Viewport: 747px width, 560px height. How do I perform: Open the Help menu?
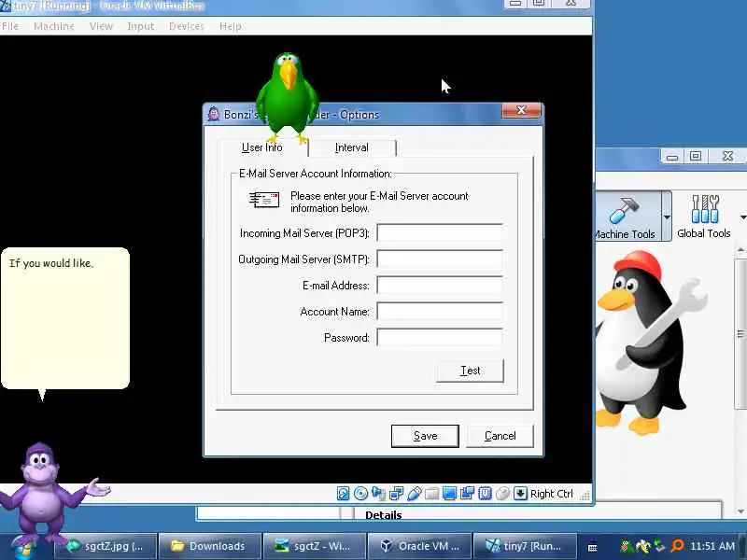click(x=230, y=26)
